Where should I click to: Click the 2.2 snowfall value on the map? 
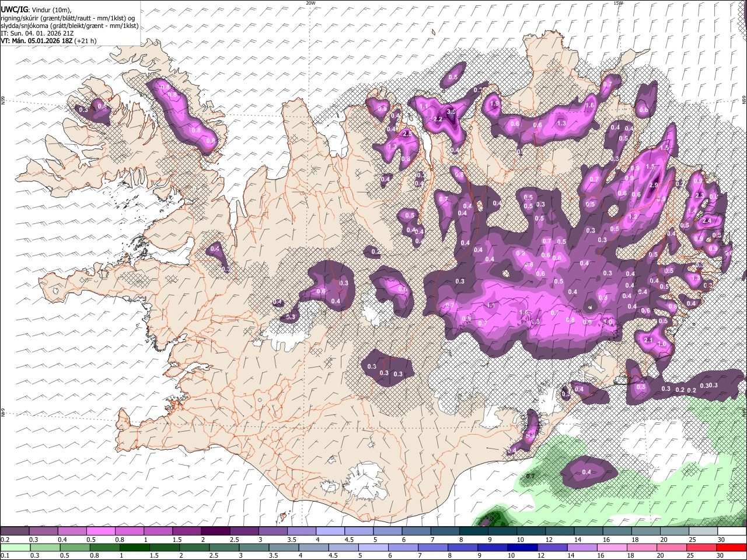point(438,119)
